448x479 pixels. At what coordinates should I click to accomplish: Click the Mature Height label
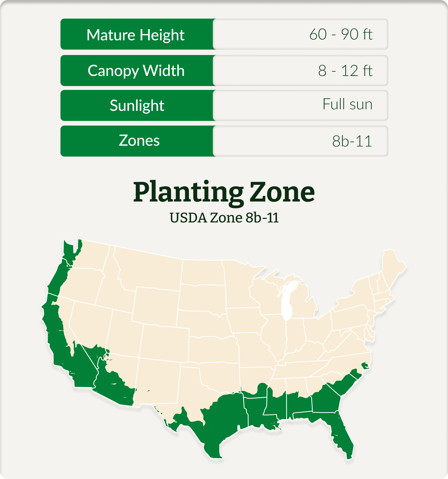click(x=135, y=35)
